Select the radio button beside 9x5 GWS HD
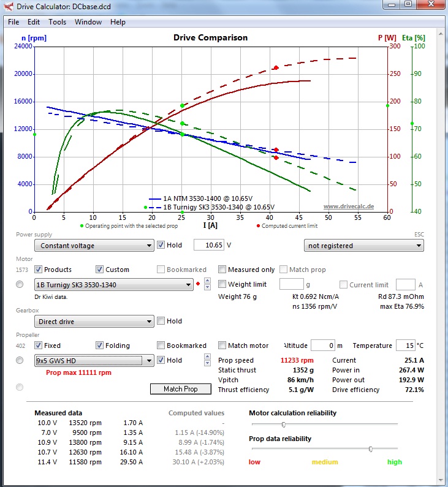Image resolution: width=448 pixels, height=487 pixels. point(20,361)
